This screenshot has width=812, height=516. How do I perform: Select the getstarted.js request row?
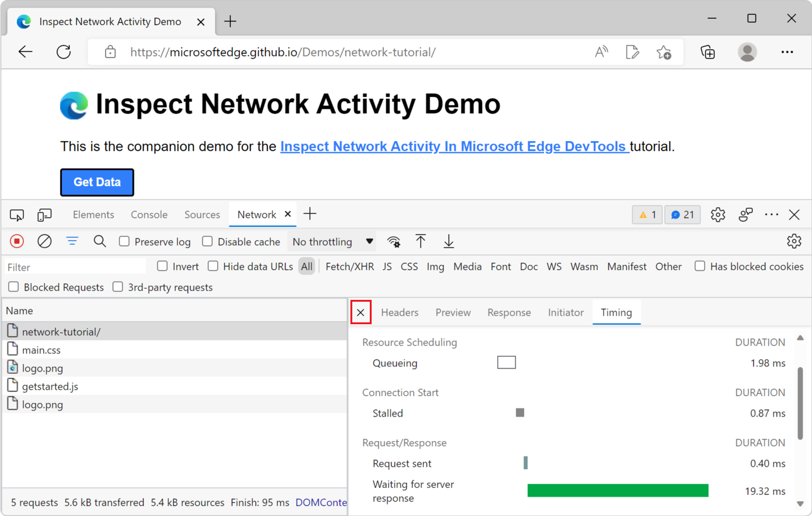coord(174,386)
